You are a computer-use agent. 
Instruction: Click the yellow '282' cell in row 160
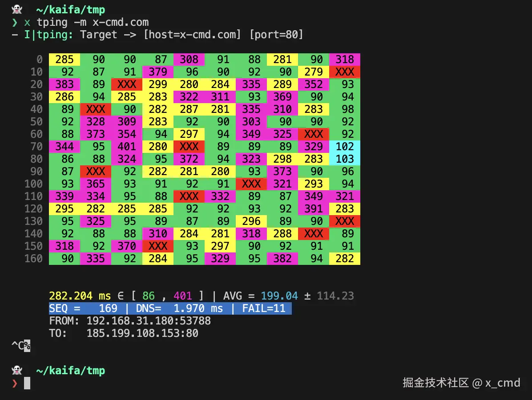pyautogui.click(x=345, y=259)
